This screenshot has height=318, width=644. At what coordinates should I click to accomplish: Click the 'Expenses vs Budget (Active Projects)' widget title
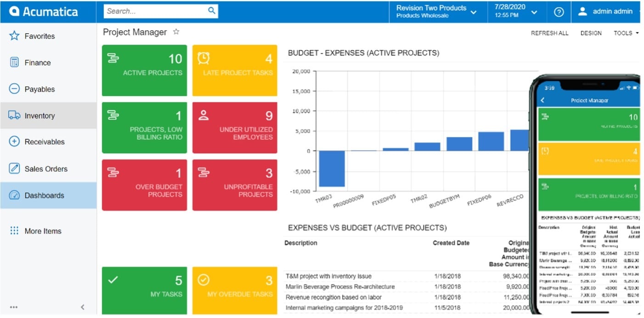367,227
